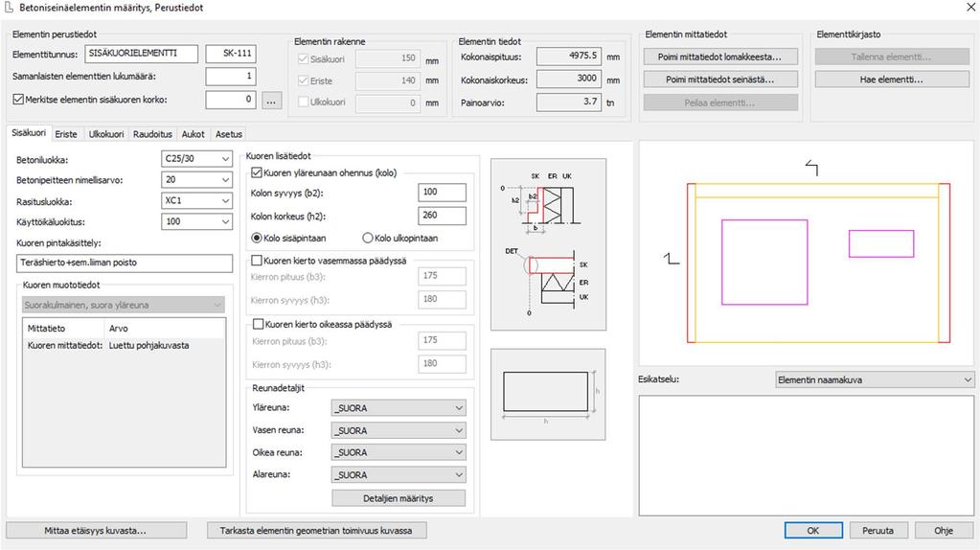Image resolution: width=980 pixels, height=550 pixels.
Task: Switch to the Asetus tab
Action: [229, 134]
